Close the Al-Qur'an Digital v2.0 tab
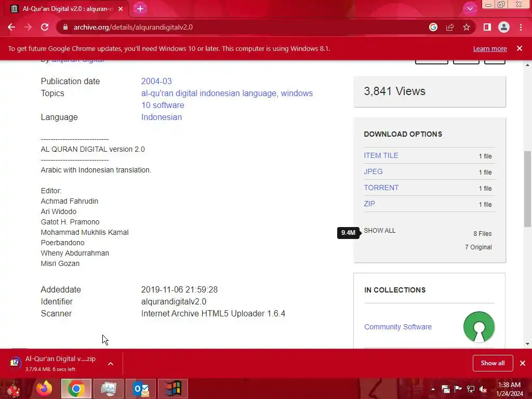 [x=121, y=9]
